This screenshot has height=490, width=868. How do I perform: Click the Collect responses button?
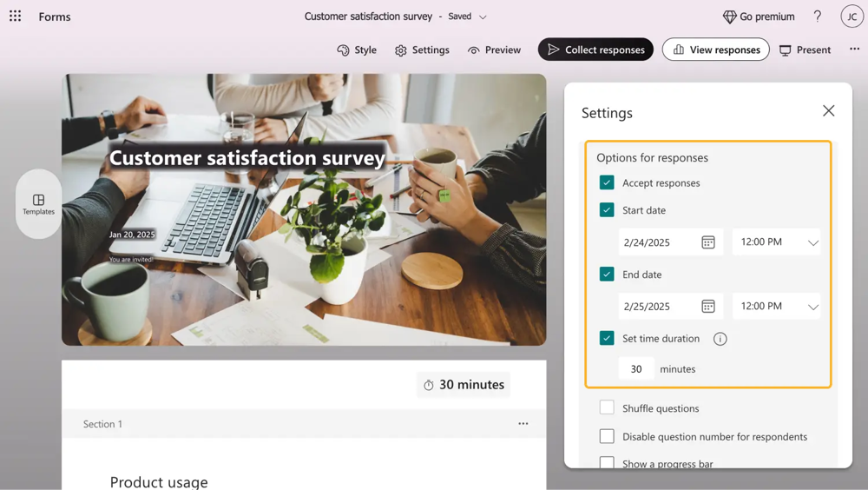click(595, 50)
